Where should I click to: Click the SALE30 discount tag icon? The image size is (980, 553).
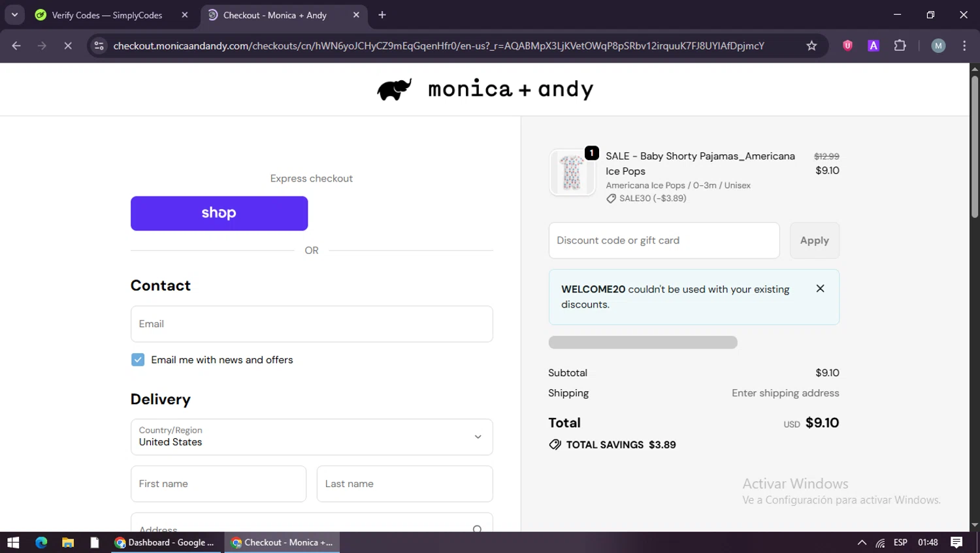pyautogui.click(x=611, y=198)
